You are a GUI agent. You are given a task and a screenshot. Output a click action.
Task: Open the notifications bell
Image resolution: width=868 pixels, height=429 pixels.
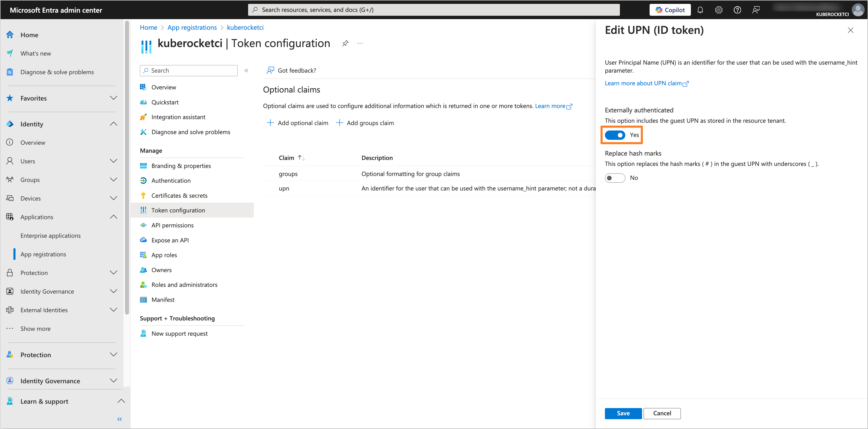coord(700,10)
